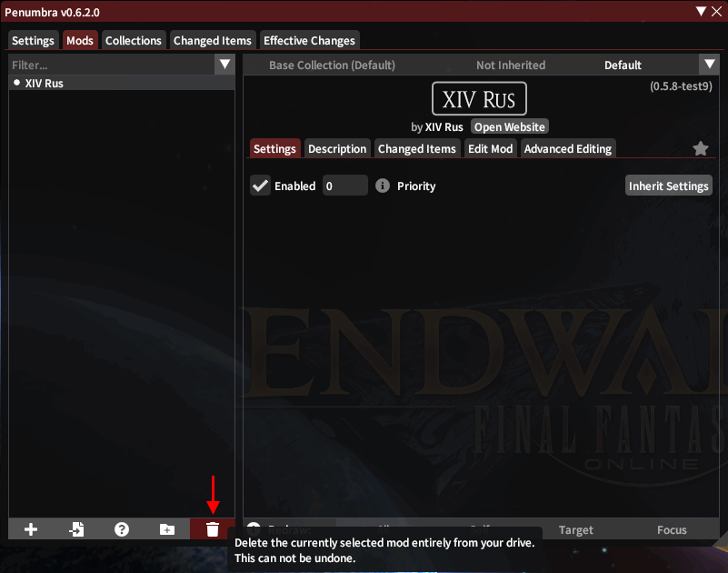Click the Priority info icon

382,186
